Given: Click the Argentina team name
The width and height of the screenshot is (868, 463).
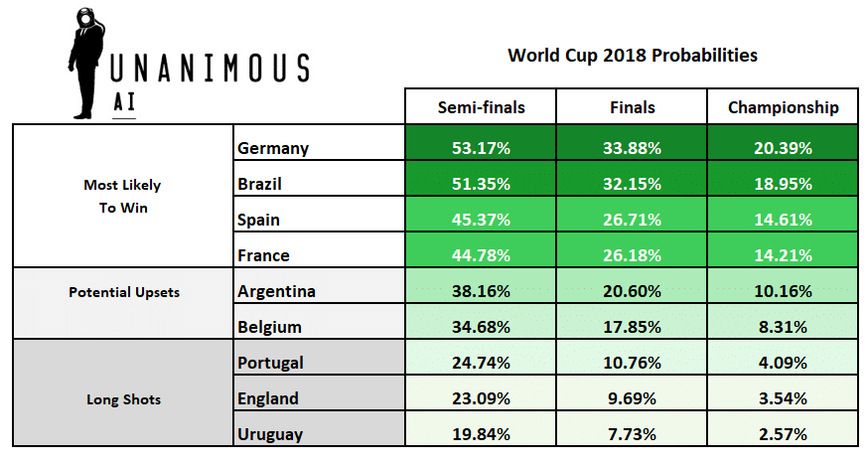Looking at the screenshot, I should click(277, 291).
